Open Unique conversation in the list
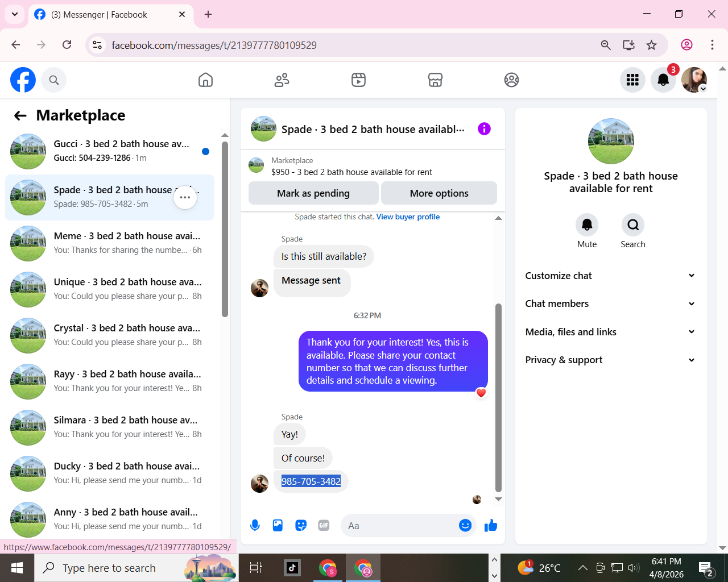Image resolution: width=728 pixels, height=582 pixels. pos(110,289)
